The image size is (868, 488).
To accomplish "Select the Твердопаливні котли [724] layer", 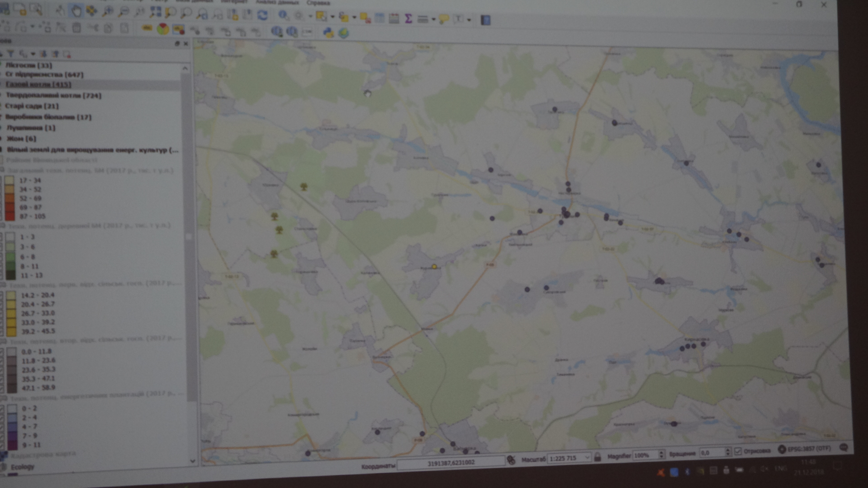I will (x=53, y=95).
